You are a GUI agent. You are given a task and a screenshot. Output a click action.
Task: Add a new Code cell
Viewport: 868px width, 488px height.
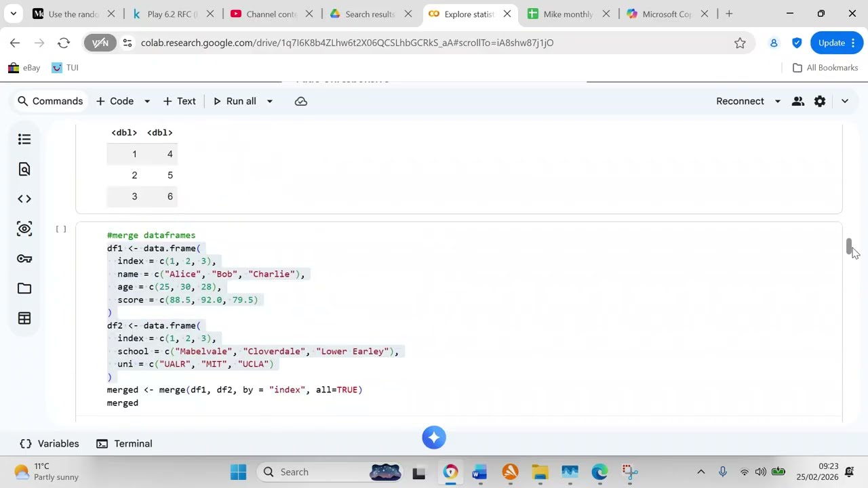point(115,101)
